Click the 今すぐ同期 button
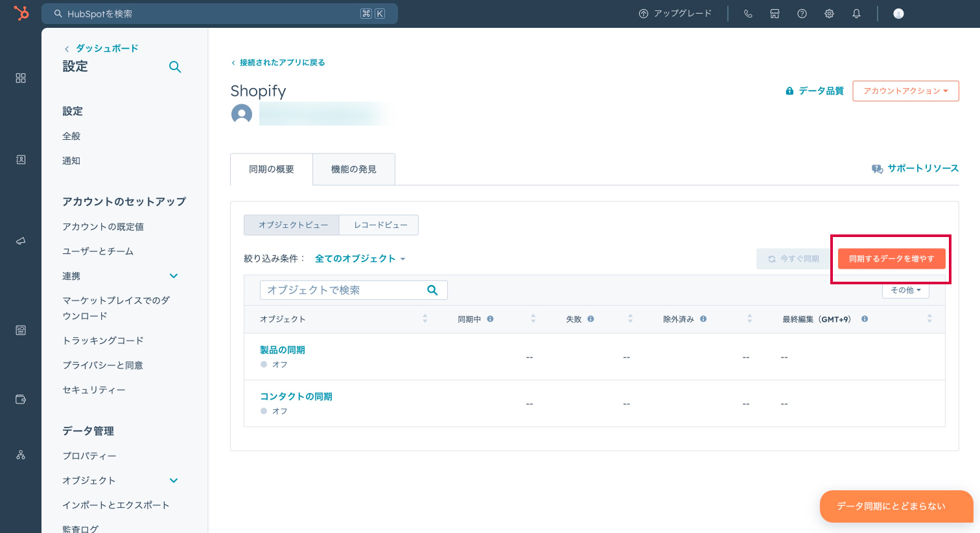This screenshot has height=533, width=980. point(793,258)
